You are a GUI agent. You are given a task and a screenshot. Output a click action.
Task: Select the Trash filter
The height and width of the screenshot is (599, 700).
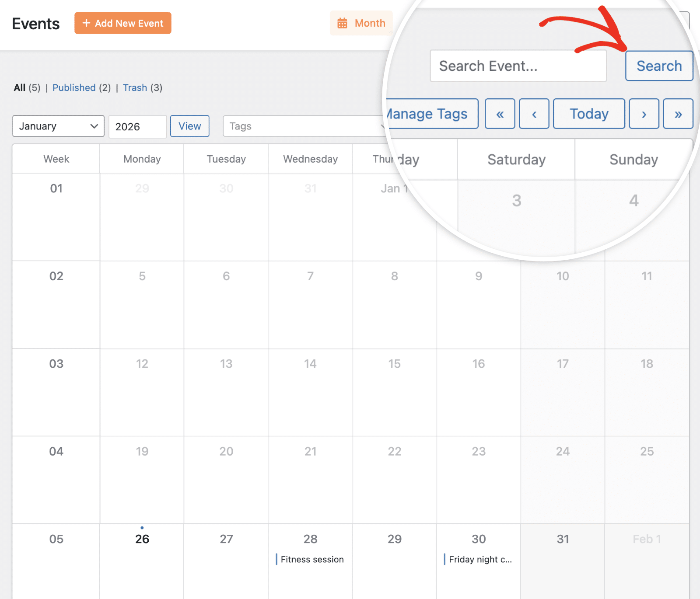(135, 87)
